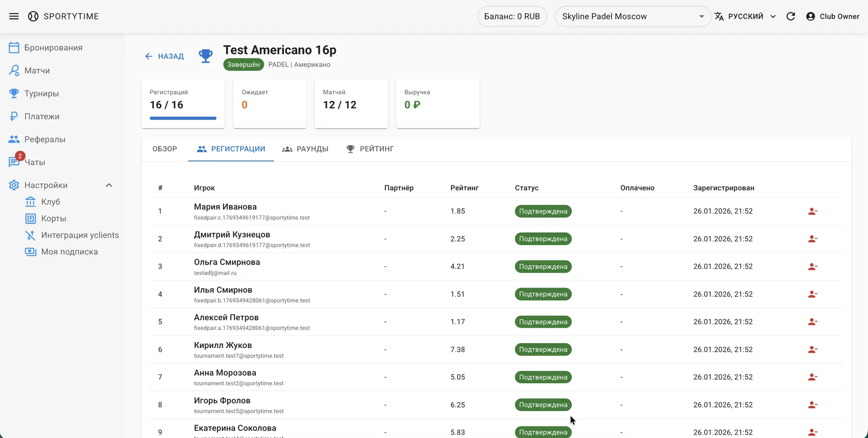Click the Выручка stat card
Screen dimensions: 868x438
(x=437, y=104)
